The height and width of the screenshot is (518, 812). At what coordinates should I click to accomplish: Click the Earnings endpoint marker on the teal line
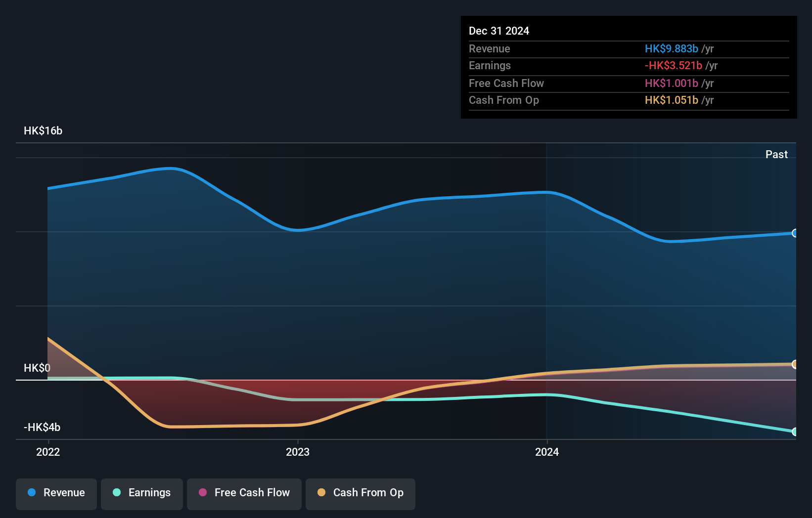pos(795,432)
